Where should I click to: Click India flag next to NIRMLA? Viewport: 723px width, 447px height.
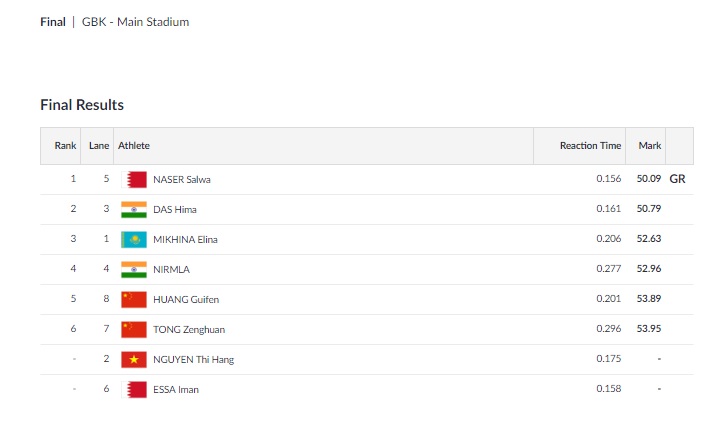click(x=134, y=269)
